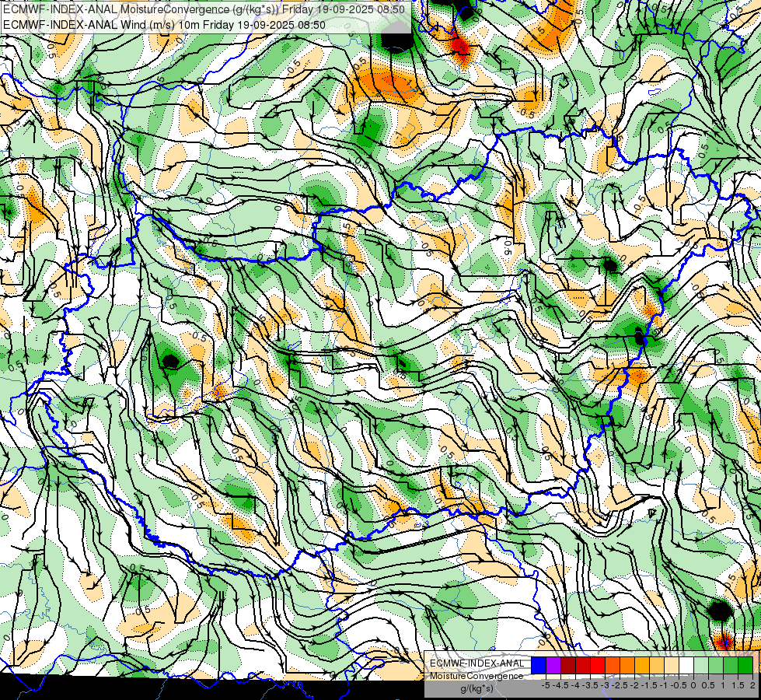The height and width of the screenshot is (700, 761).
Task: Select the orange swatch for -2.5 to -2
Action: click(627, 665)
